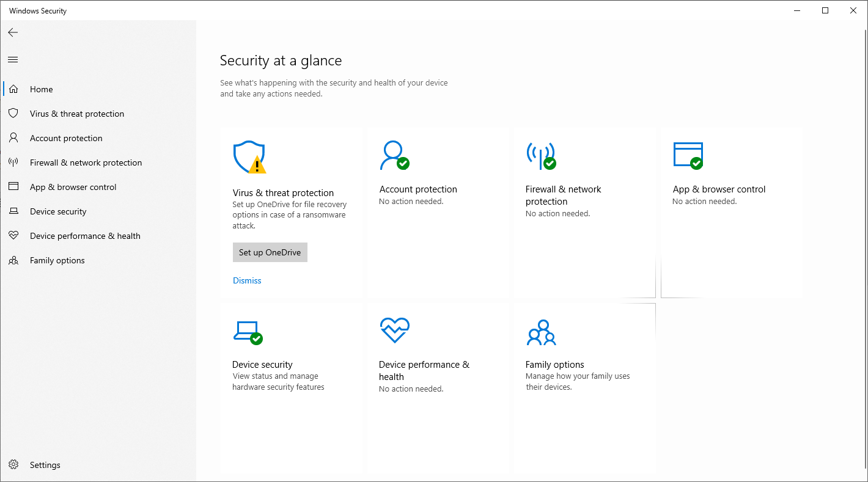
Task: Open Virus & threat protection from sidebar
Action: pyautogui.click(x=77, y=114)
